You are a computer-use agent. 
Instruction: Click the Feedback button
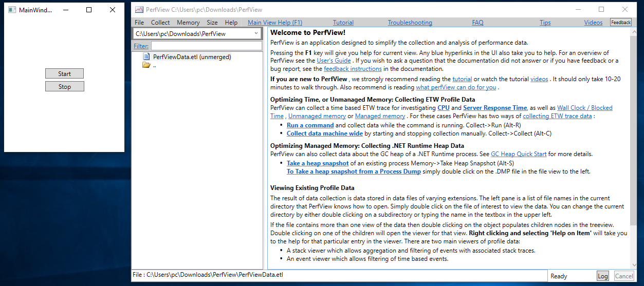(621, 23)
